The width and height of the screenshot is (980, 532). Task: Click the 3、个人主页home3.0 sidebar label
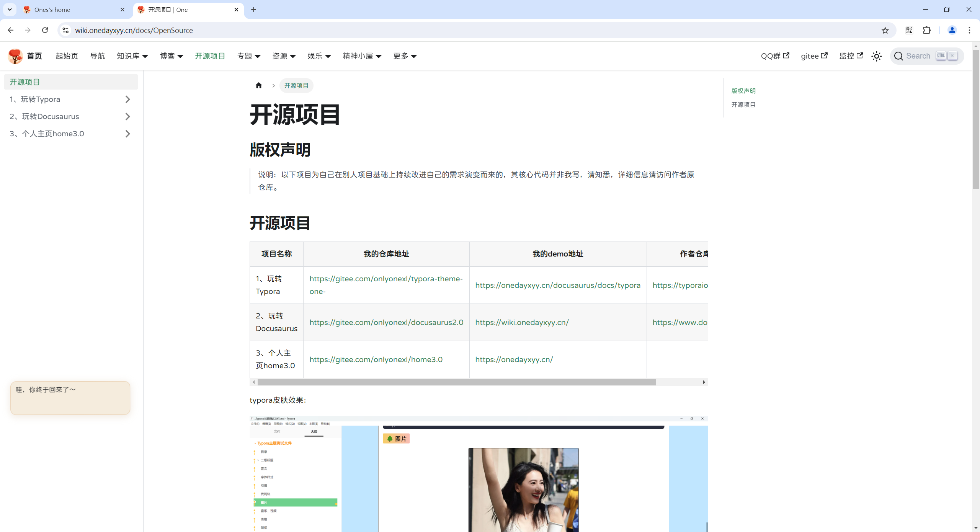click(x=47, y=134)
